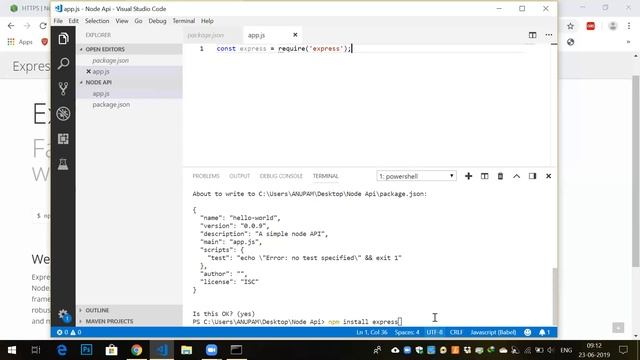Open the feedback smiley in status bar
Screen dimensions: 640x360
click(527, 332)
